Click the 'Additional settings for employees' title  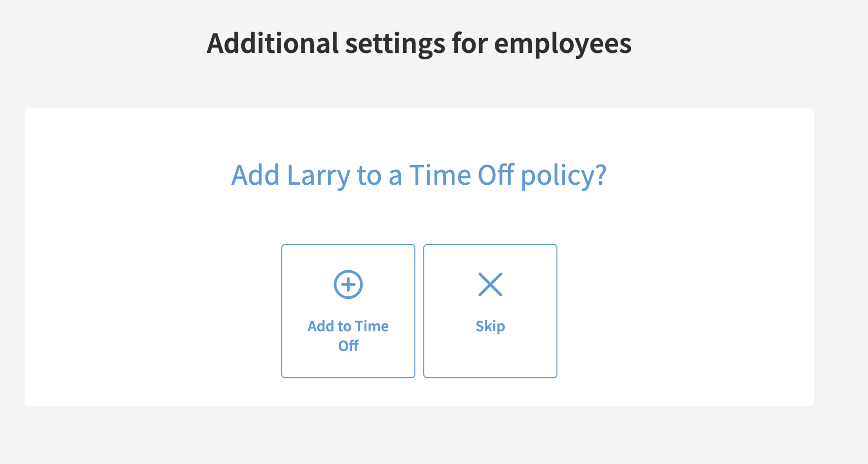tap(419, 44)
